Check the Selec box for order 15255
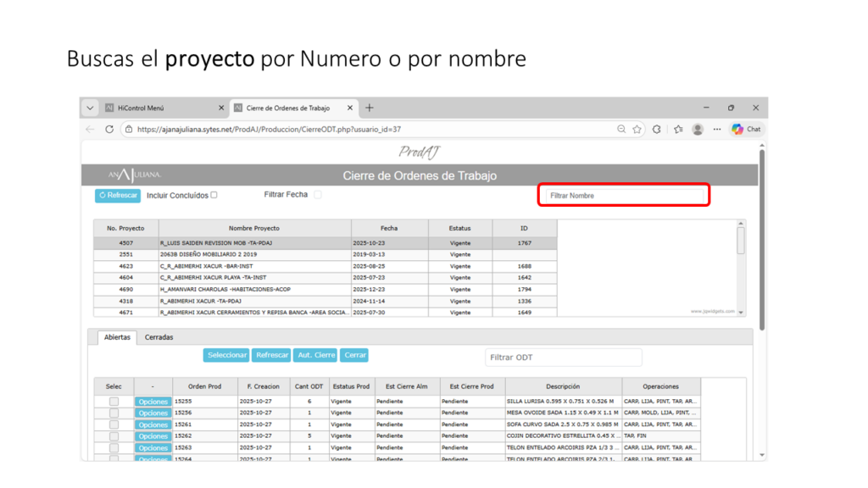868x488 pixels. click(114, 402)
